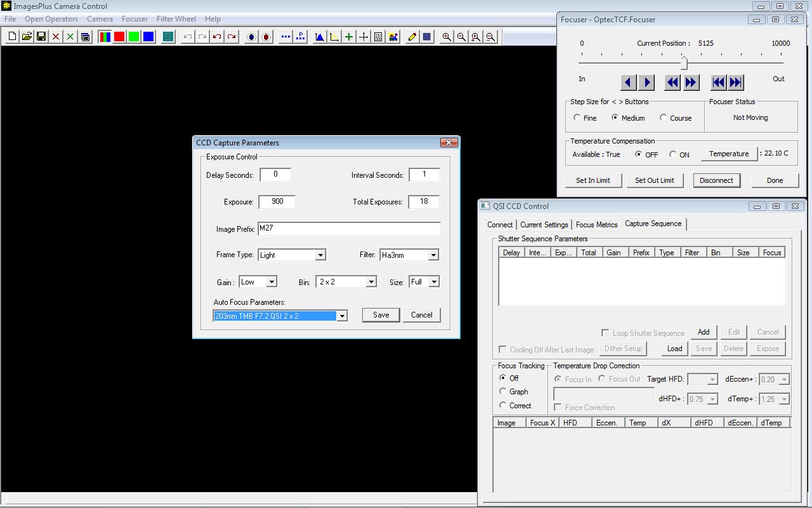Click the red undo arrow icon
The height and width of the screenshot is (508, 812).
pyautogui.click(x=217, y=37)
